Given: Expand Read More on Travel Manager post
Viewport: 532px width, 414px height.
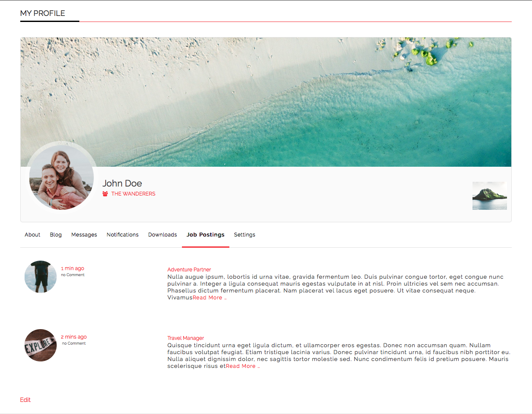Looking at the screenshot, I should (242, 366).
